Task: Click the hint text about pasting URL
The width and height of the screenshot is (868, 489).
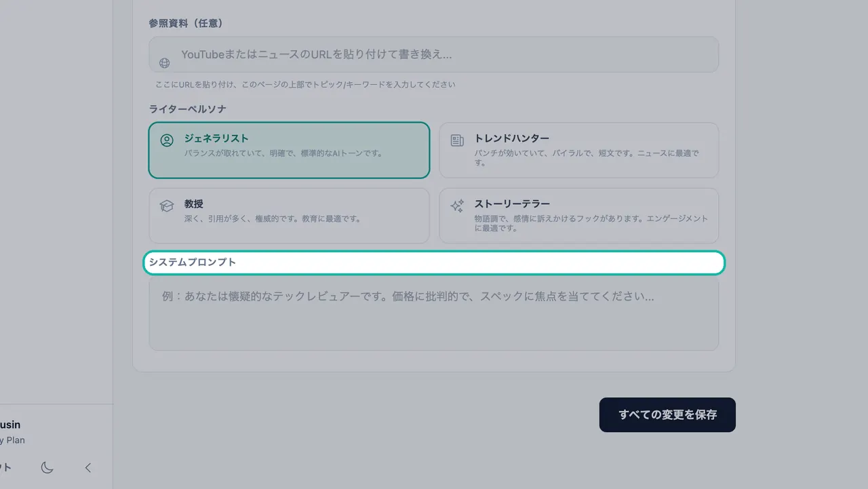Action: (x=305, y=85)
